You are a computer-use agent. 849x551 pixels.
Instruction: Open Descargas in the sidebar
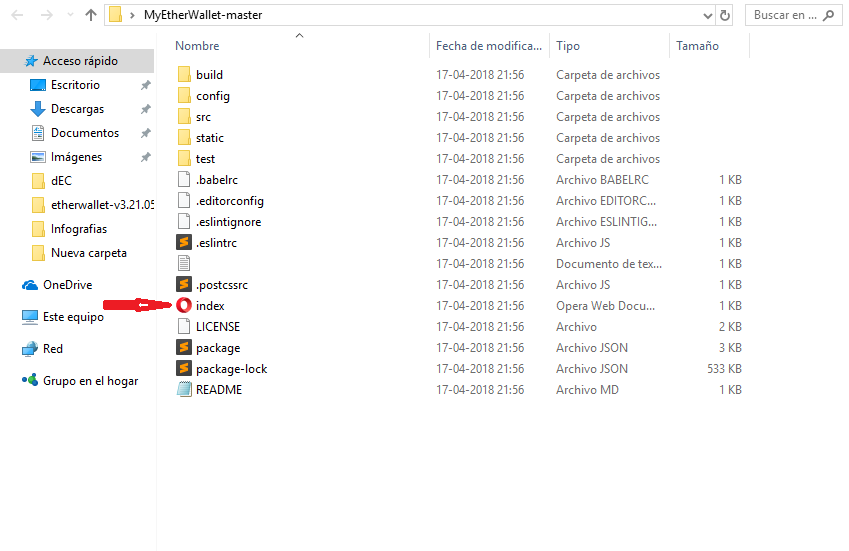(x=77, y=109)
